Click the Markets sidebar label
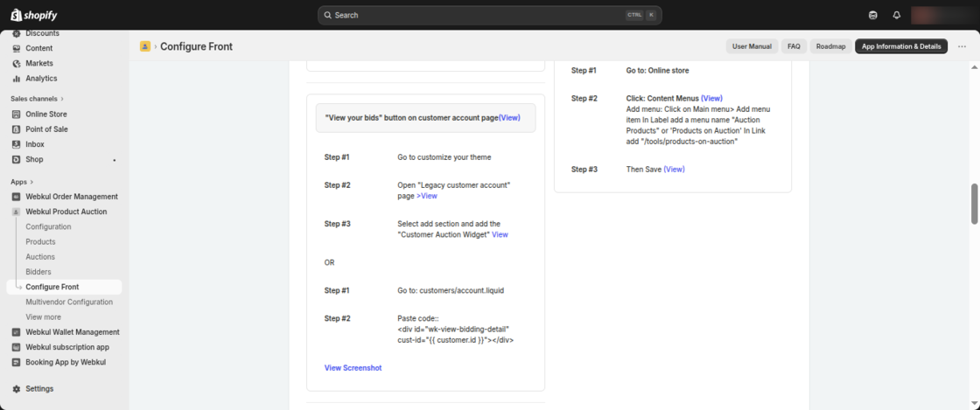Viewport: 980px width, 410px height. click(x=39, y=63)
